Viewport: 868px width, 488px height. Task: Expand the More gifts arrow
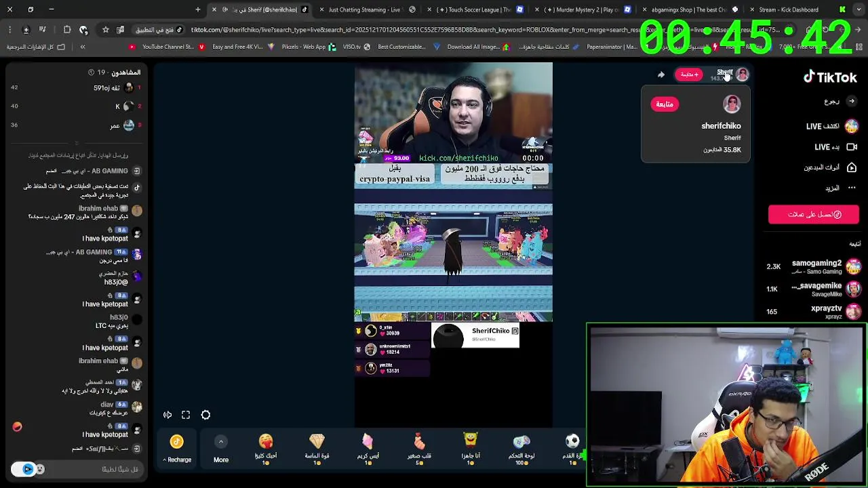220,442
